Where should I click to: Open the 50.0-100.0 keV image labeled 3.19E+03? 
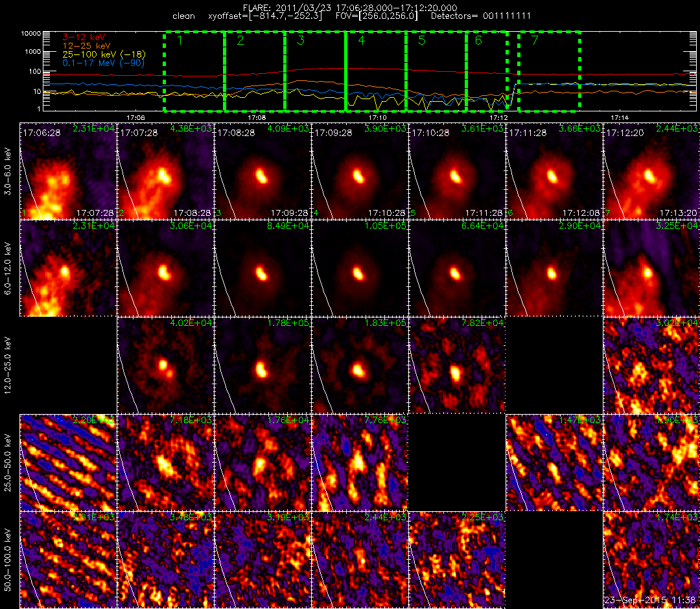tap(262, 560)
